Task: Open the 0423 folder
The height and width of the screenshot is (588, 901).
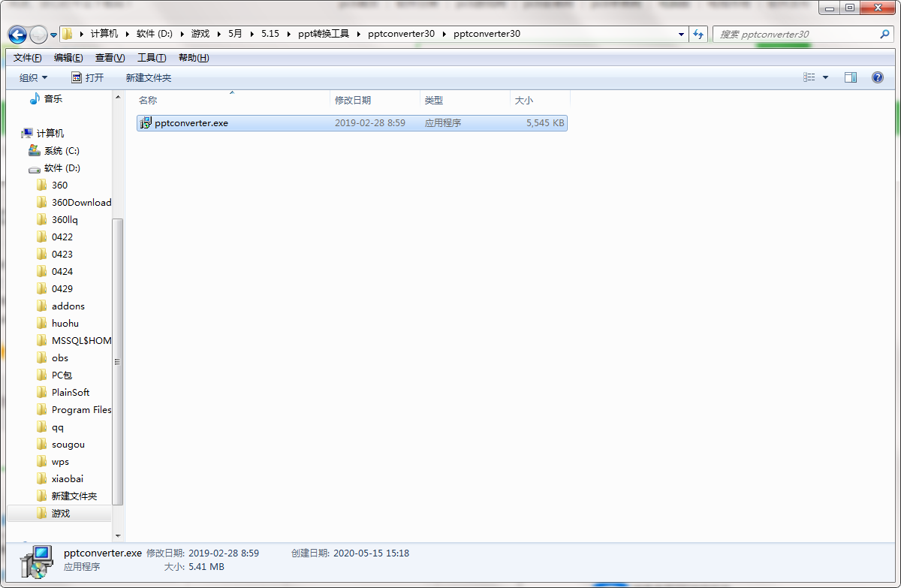Action: tap(62, 254)
